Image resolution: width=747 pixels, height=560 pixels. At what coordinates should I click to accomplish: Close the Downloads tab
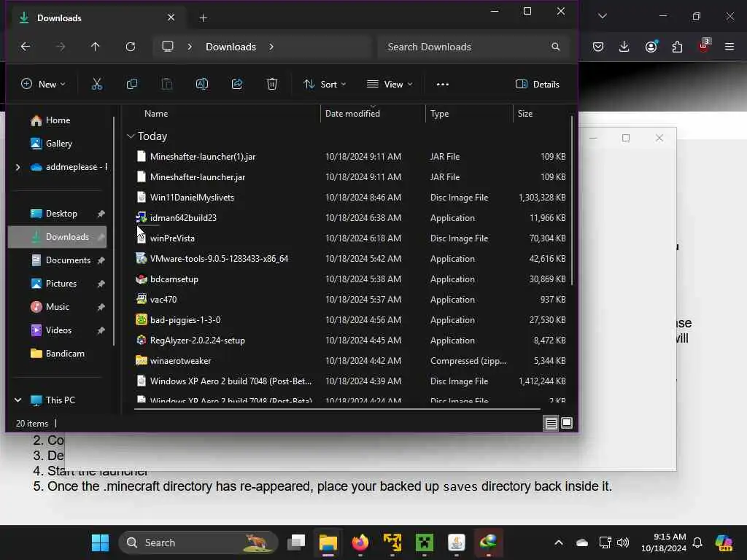171,17
